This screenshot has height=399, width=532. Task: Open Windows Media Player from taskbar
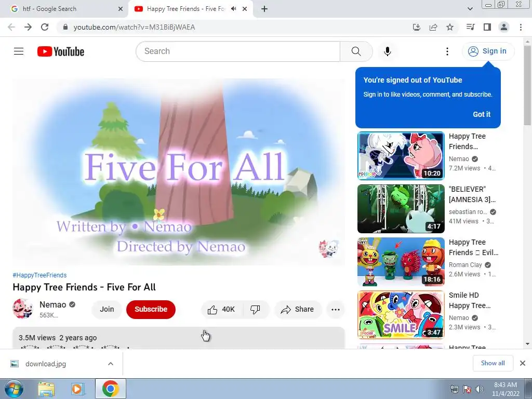pyautogui.click(x=77, y=389)
